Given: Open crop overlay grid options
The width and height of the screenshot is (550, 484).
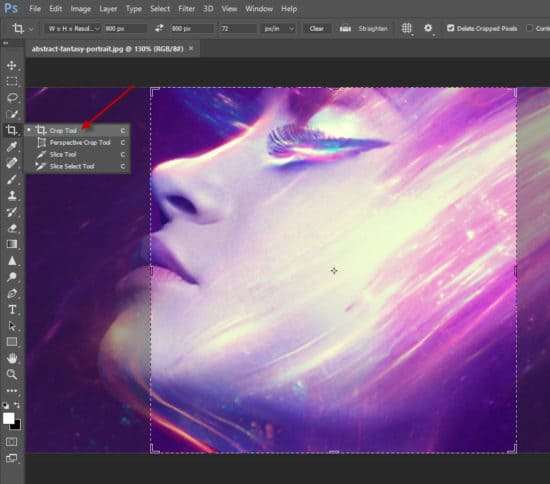Looking at the screenshot, I should click(407, 28).
